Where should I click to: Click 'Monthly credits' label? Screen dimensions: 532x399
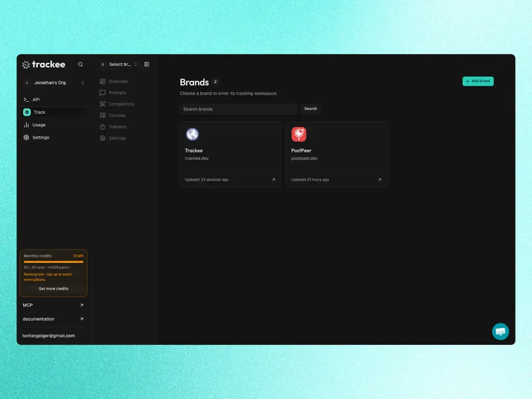tap(38, 256)
